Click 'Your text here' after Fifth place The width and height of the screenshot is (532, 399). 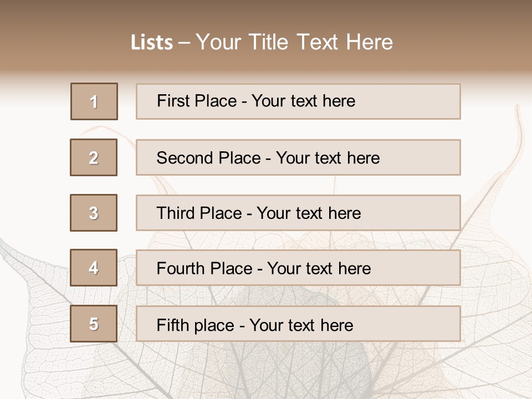pos(301,325)
